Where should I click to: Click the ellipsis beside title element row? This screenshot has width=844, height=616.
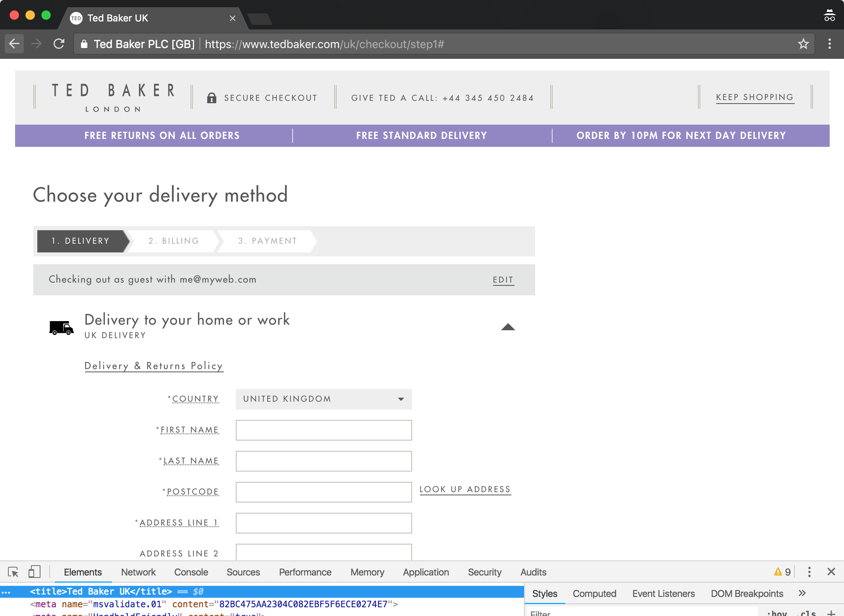[6, 592]
